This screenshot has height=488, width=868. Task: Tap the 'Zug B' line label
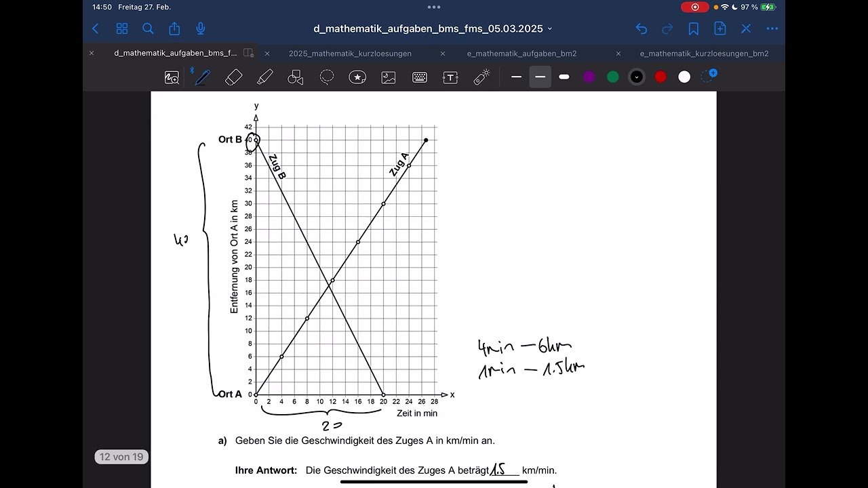pyautogui.click(x=277, y=167)
